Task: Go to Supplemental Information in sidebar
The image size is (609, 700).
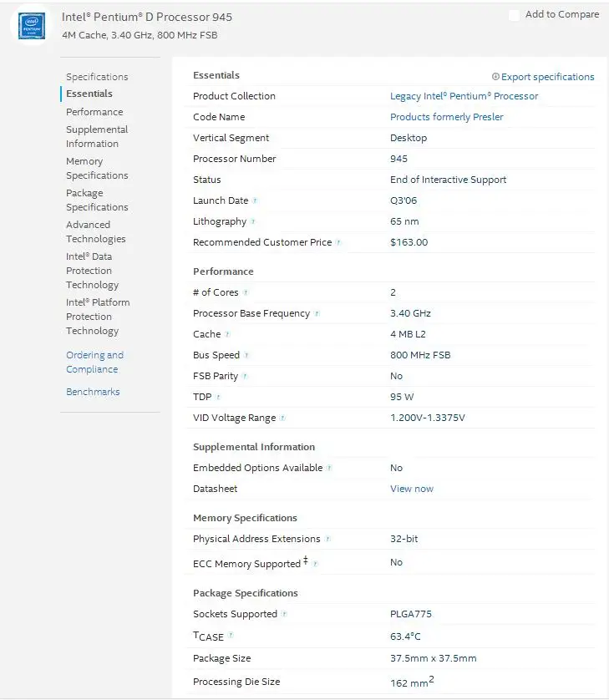Action: [97, 137]
